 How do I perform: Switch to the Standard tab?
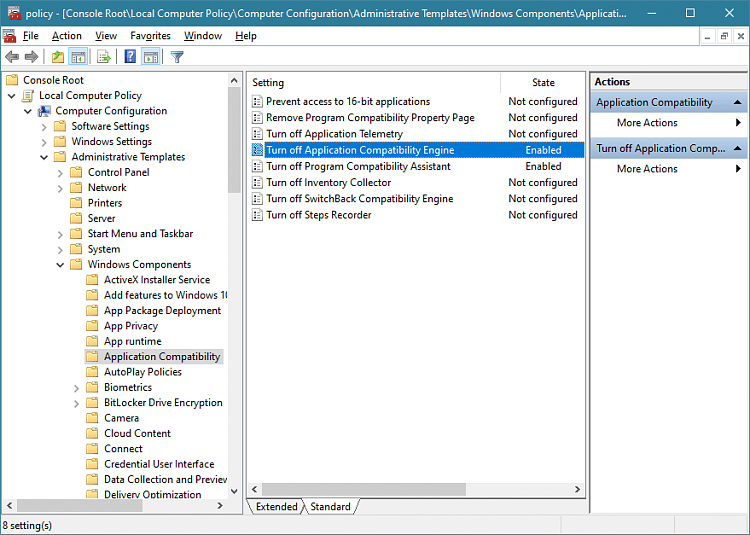click(x=330, y=507)
